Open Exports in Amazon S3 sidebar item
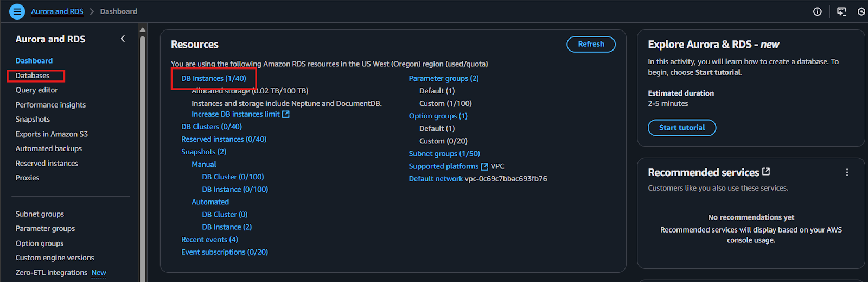 pyautogui.click(x=52, y=134)
